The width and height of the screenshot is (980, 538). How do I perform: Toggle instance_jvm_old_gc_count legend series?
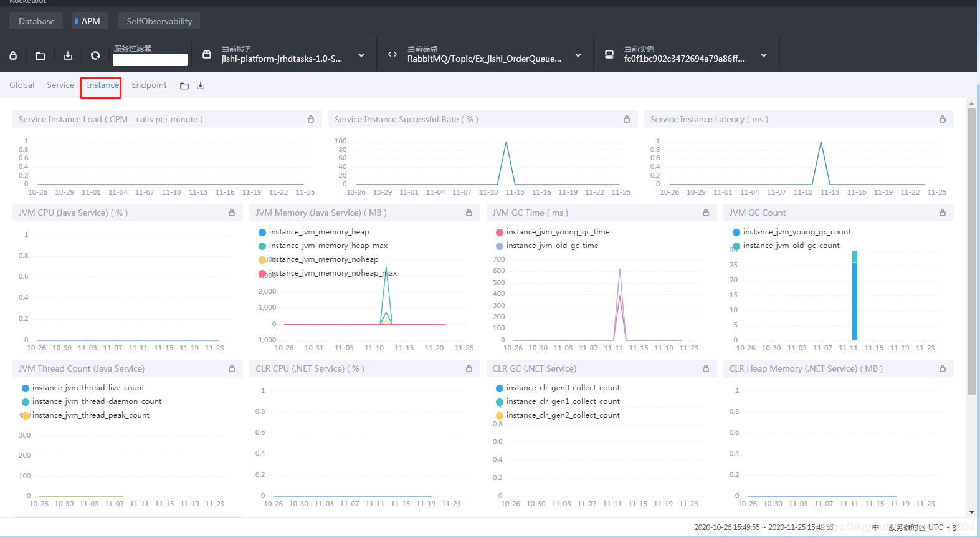(x=786, y=246)
